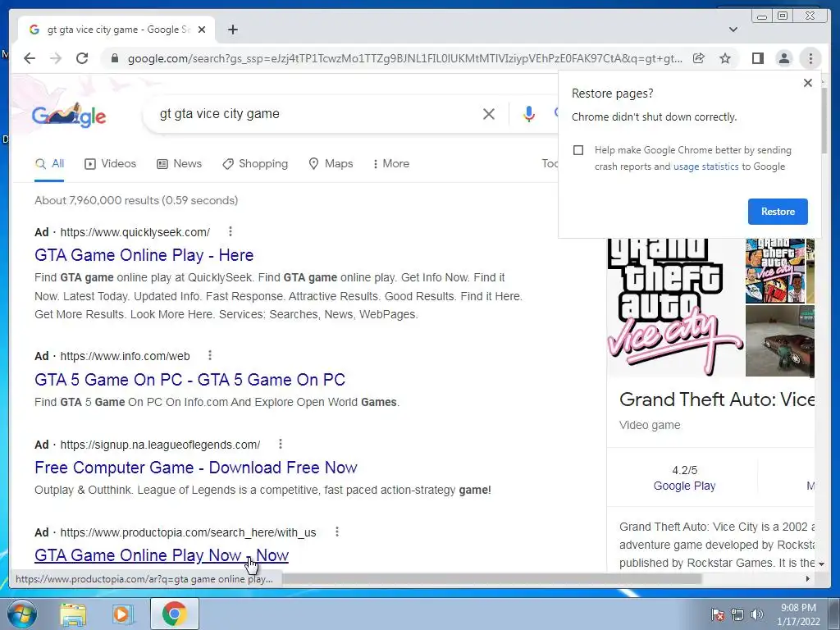
Task: Click the horizontal scrollbar thumb
Action: [492, 578]
